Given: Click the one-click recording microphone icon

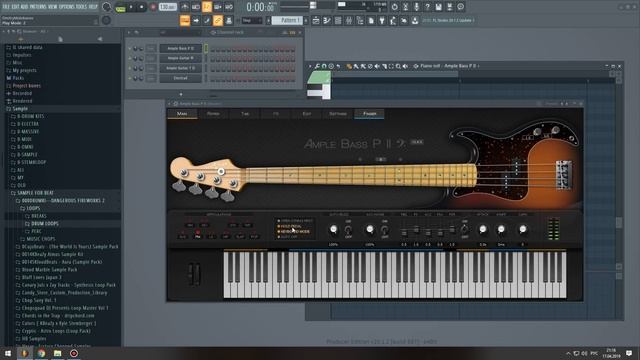Looking at the screenshot, I should click(x=416, y=7).
